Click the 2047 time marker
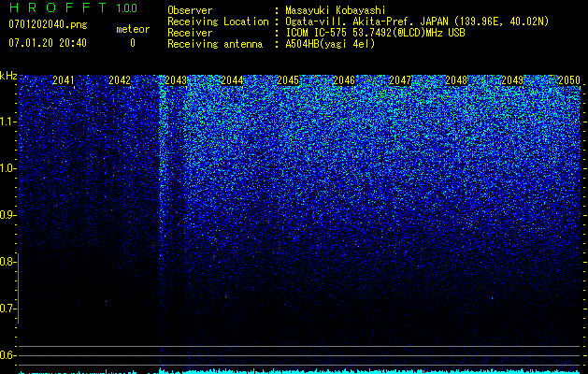Image resolution: width=588 pixels, height=374 pixels. (x=400, y=80)
